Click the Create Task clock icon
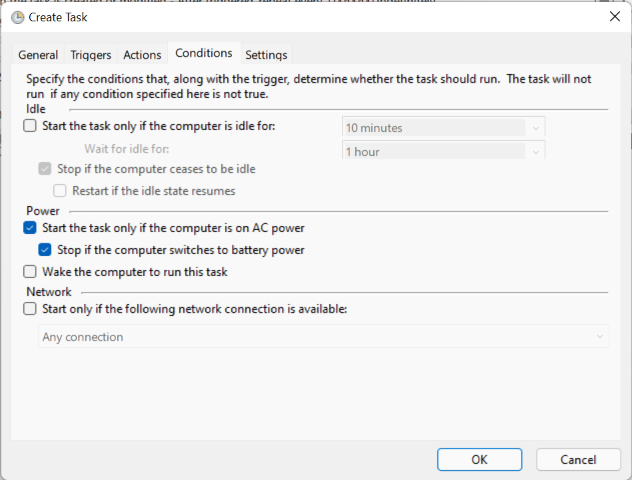 (x=17, y=16)
